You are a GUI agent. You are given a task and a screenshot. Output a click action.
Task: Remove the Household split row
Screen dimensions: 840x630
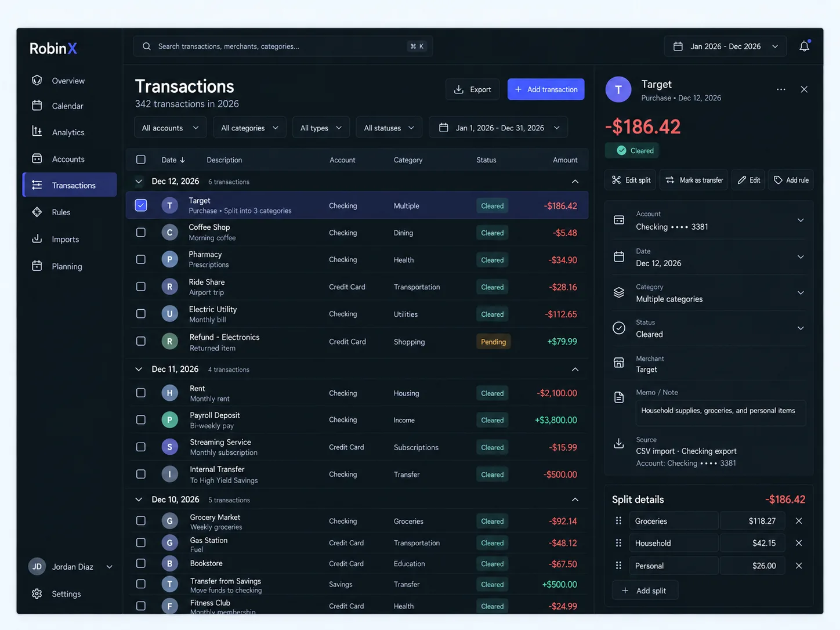[799, 543]
